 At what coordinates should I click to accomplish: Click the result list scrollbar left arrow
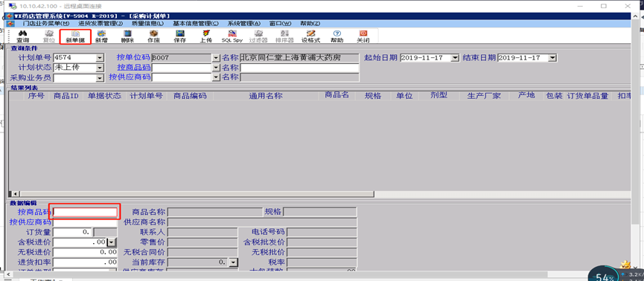[15, 194]
